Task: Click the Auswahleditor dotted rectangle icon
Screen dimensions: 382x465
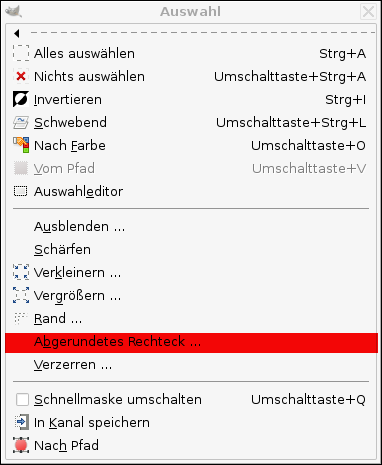Action: pyautogui.click(x=20, y=191)
